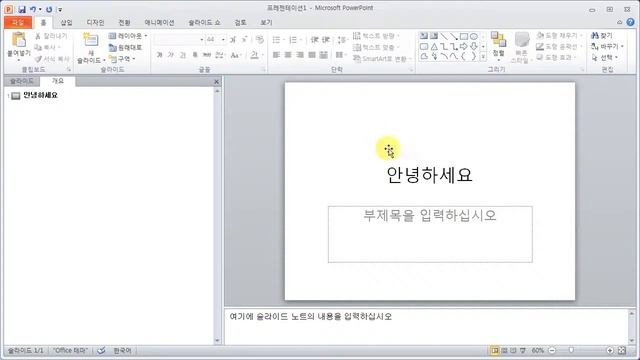Switch to the 전환 (Transitions) ribbon tab
This screenshot has width=640, height=360.
124,22
